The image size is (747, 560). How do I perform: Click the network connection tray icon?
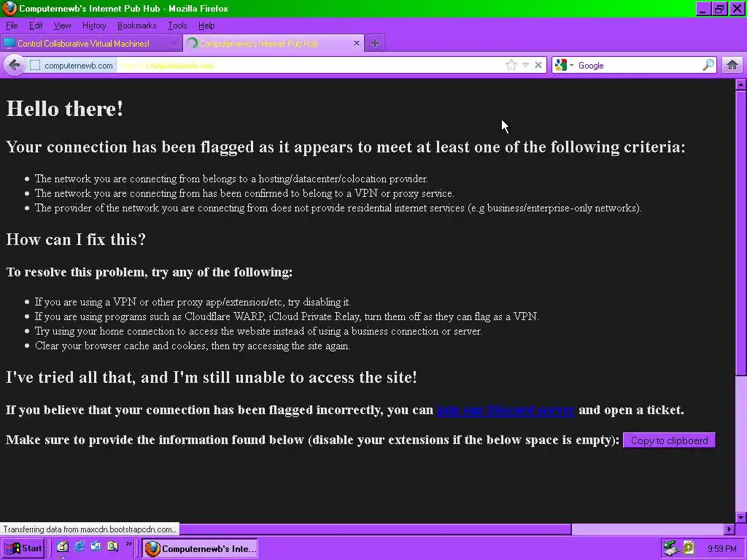pos(671,548)
